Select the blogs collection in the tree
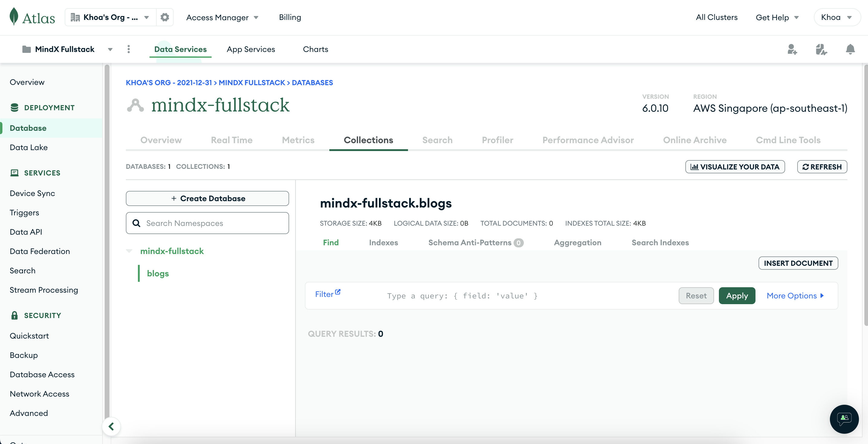This screenshot has width=868, height=444. coord(158,273)
